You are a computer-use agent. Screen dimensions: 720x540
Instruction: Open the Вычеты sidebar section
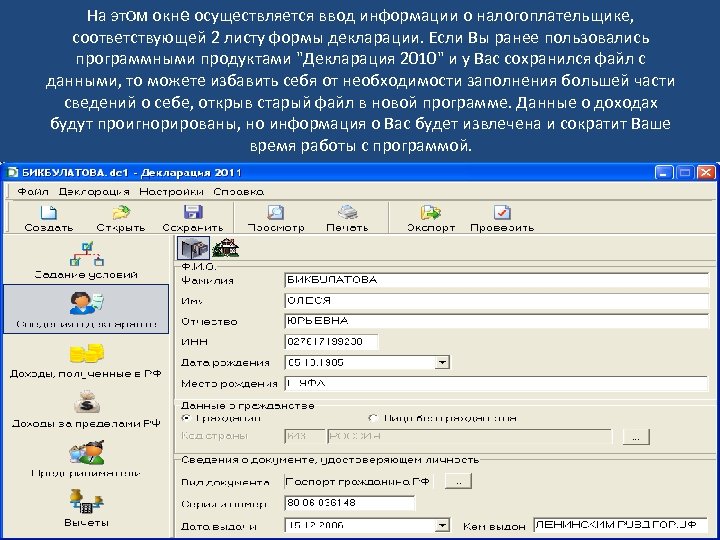[x=86, y=507]
